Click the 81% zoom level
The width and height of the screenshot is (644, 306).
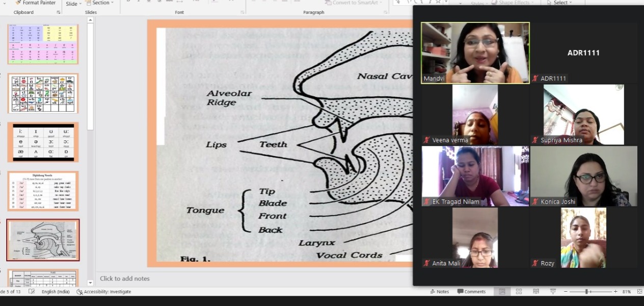click(x=627, y=292)
